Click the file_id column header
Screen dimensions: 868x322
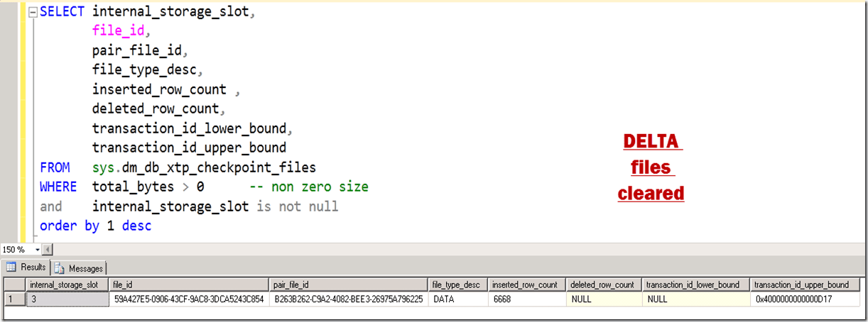189,284
